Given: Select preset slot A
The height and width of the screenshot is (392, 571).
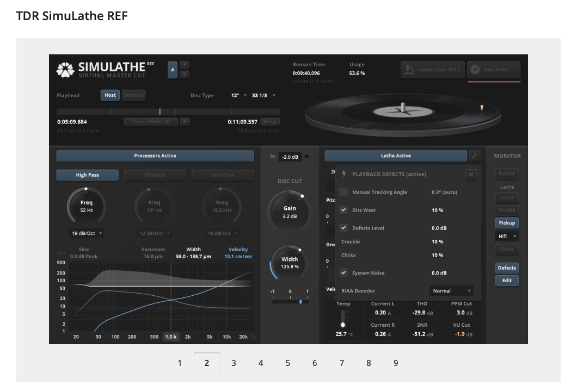Looking at the screenshot, I should click(173, 70).
